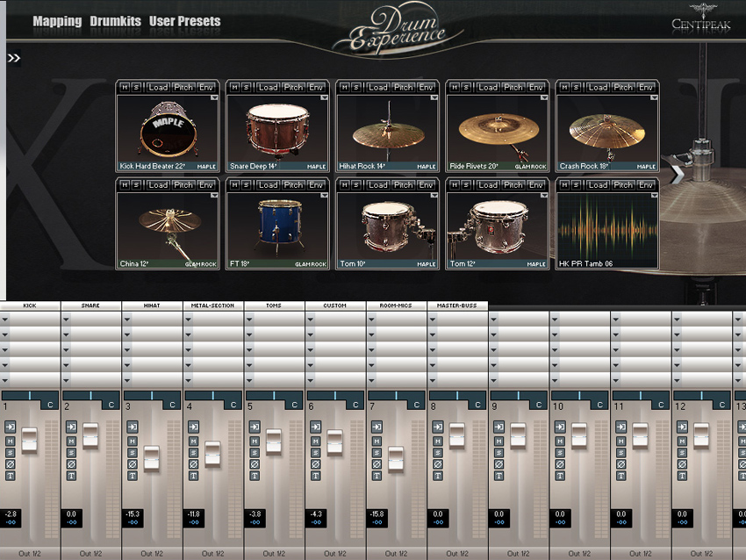Select the MASTER-BUSS channel label
The width and height of the screenshot is (746, 560).
(457, 305)
